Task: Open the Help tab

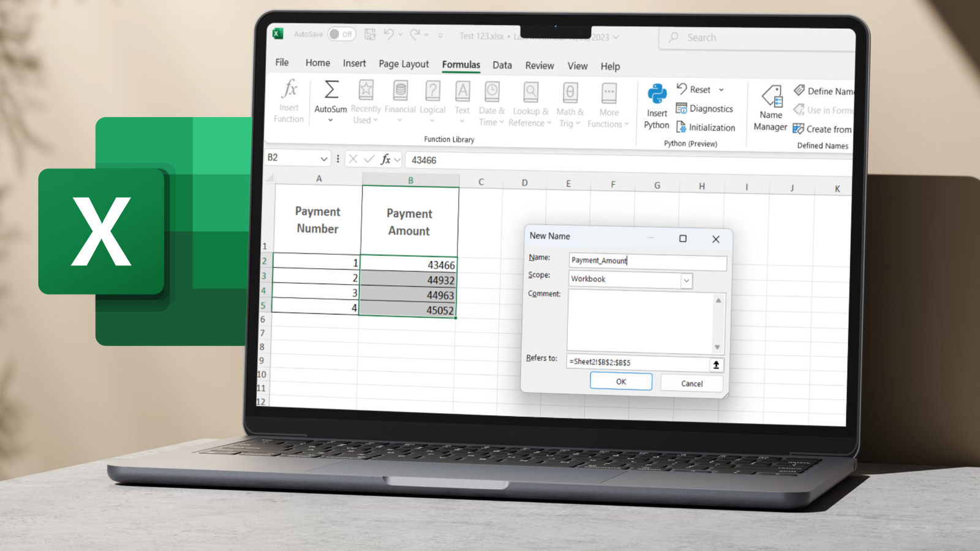Action: [610, 67]
